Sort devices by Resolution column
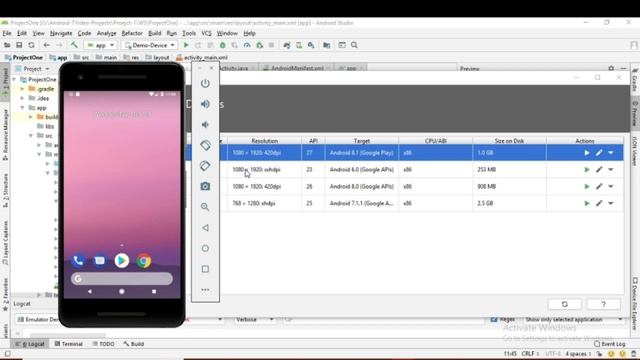 [x=264, y=141]
